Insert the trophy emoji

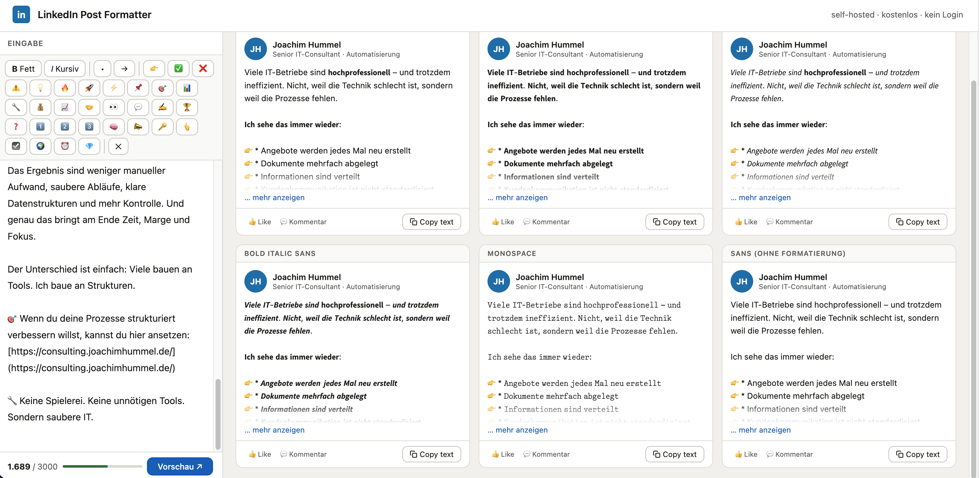pyautogui.click(x=187, y=108)
